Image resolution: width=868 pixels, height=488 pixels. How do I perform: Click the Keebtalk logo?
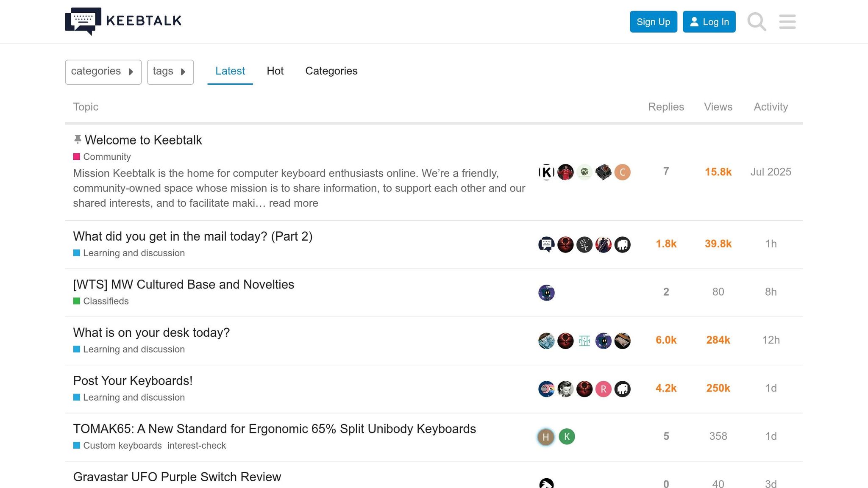pyautogui.click(x=123, y=21)
